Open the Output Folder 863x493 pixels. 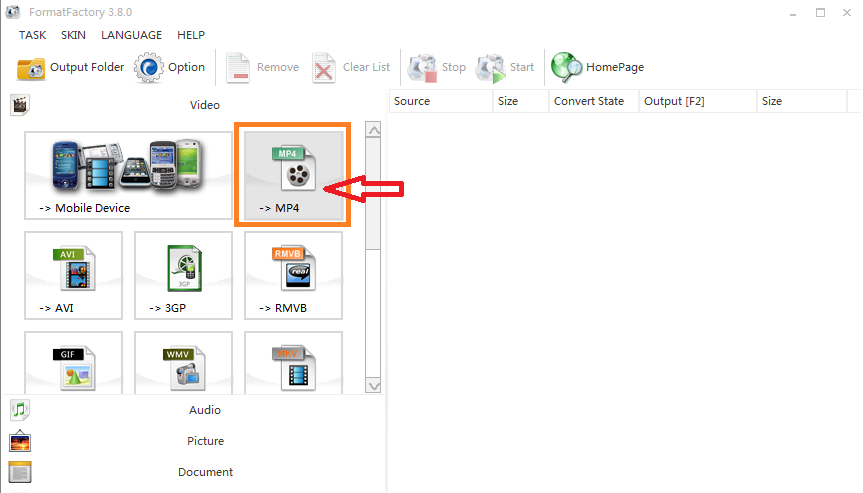pyautogui.click(x=70, y=68)
